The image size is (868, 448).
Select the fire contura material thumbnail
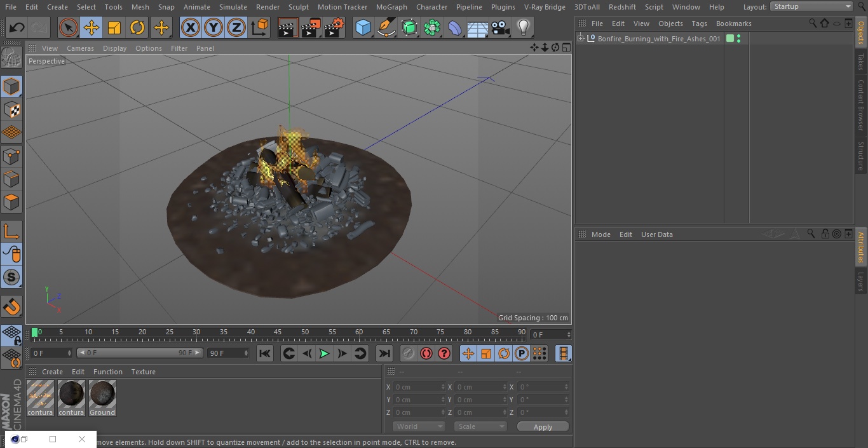pos(40,398)
